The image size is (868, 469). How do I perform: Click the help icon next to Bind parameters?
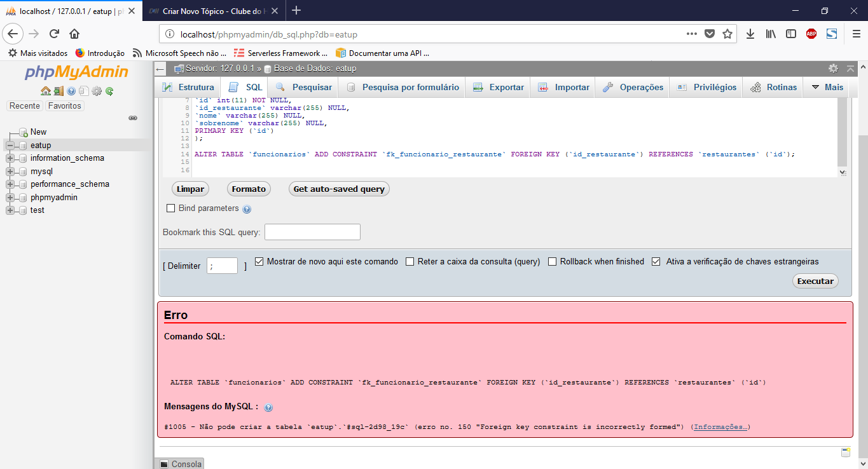click(x=247, y=209)
